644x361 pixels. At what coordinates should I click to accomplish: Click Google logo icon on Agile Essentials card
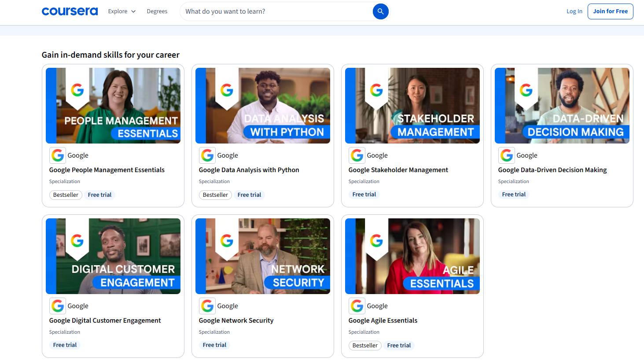[357, 306]
